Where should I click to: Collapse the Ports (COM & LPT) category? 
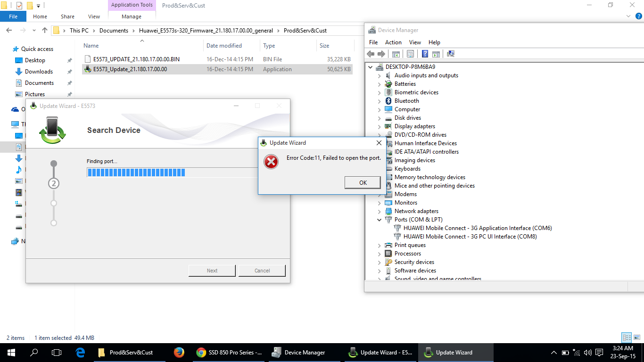(x=379, y=220)
